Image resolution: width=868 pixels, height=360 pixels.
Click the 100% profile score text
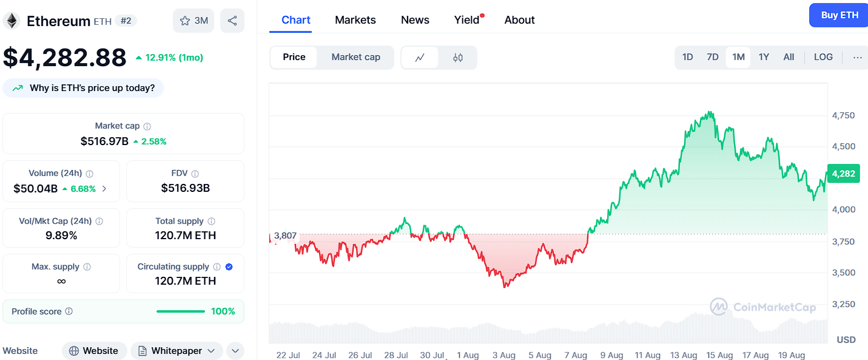pyautogui.click(x=223, y=311)
